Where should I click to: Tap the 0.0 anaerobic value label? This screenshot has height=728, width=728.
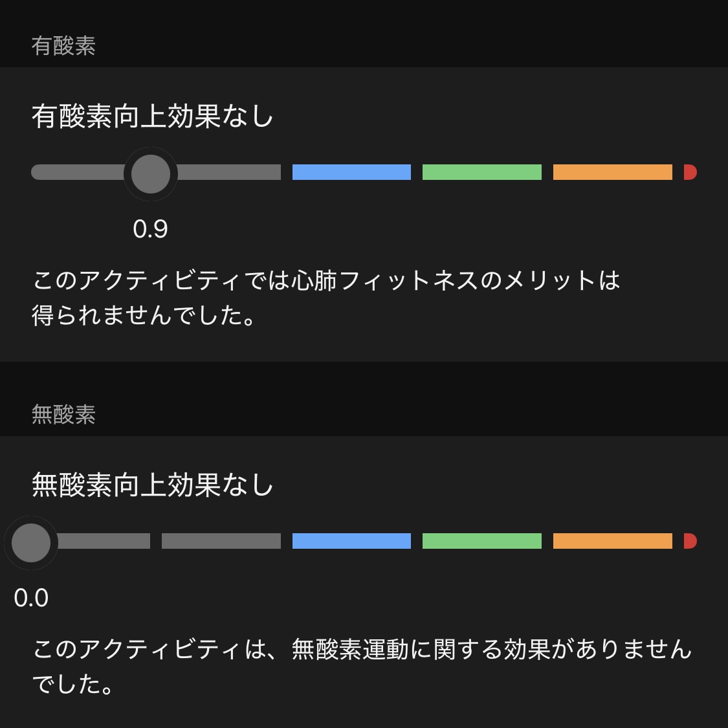pyautogui.click(x=31, y=597)
